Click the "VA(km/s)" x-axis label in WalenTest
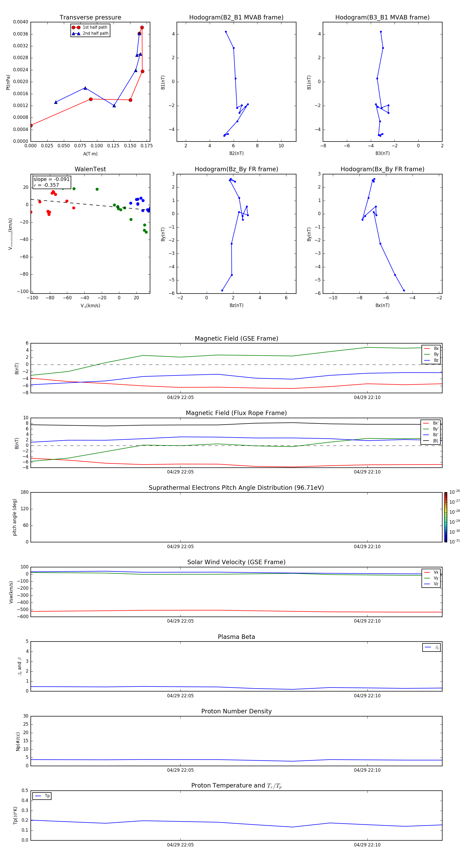Viewport: 473px width, 868px height. tap(90, 306)
